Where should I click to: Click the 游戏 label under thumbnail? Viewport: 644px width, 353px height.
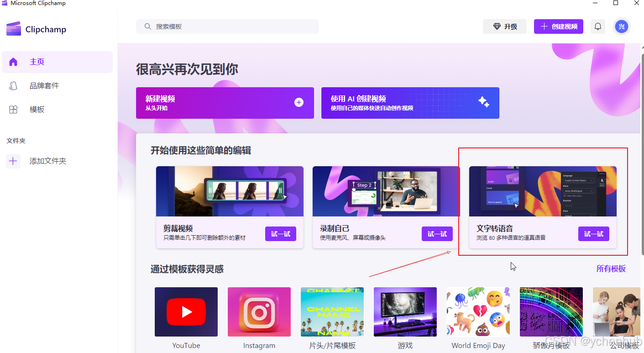pos(405,345)
